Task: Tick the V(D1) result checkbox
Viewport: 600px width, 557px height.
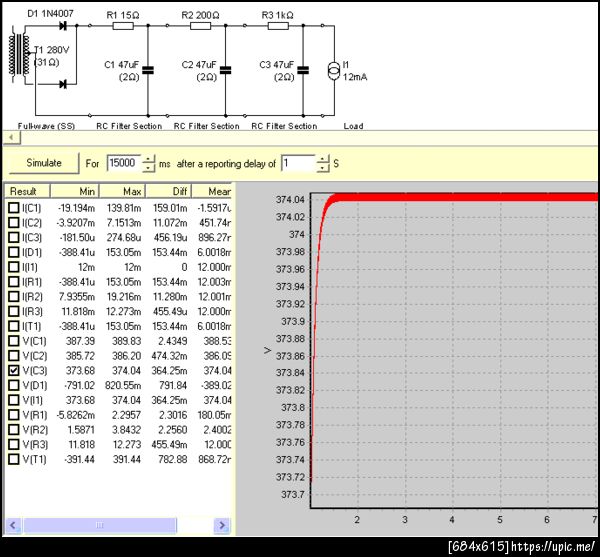Action: pos(14,385)
